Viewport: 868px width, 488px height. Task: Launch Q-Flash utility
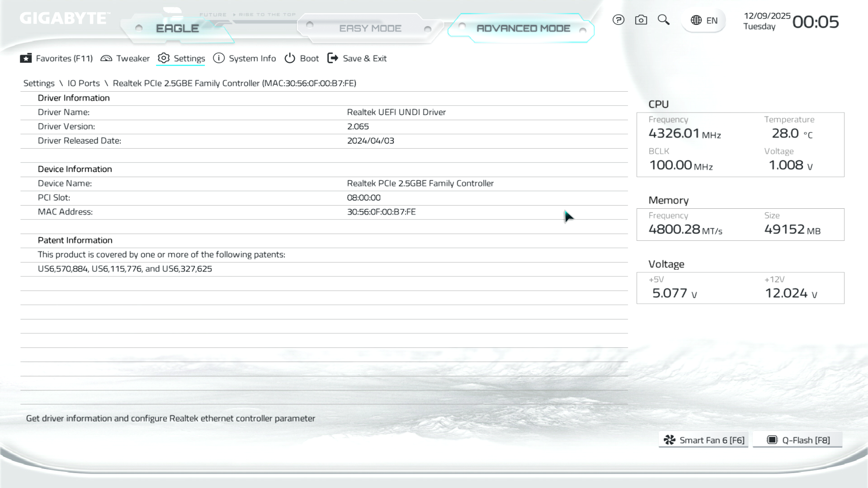point(798,440)
